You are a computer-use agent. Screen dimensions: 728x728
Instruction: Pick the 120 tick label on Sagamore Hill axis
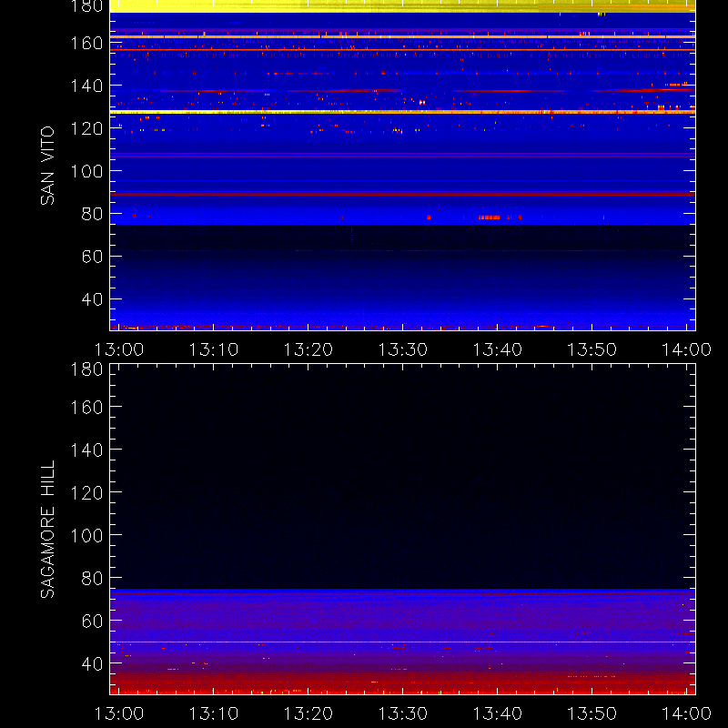pyautogui.click(x=86, y=492)
